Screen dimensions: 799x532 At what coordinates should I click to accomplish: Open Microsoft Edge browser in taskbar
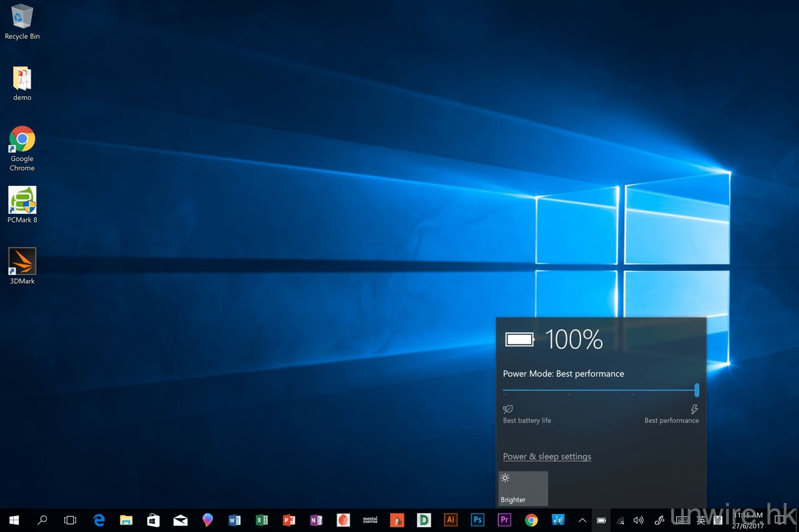(99, 520)
